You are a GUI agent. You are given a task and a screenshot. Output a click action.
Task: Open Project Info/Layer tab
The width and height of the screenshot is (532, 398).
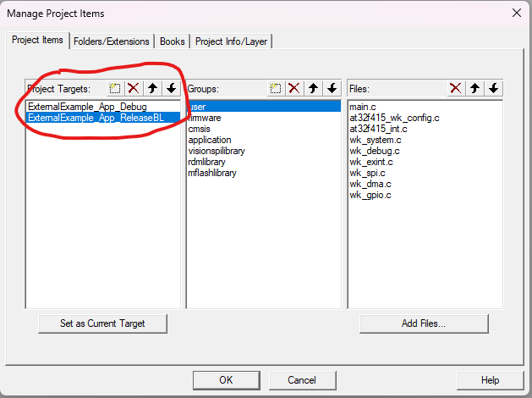coord(232,41)
